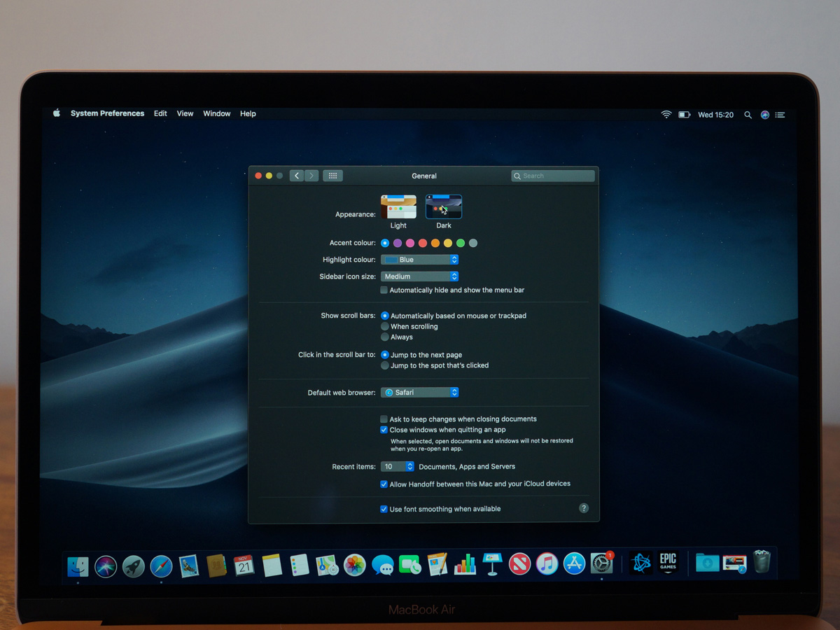This screenshot has height=630, width=840.
Task: Open Messages app in Dock
Action: [382, 565]
